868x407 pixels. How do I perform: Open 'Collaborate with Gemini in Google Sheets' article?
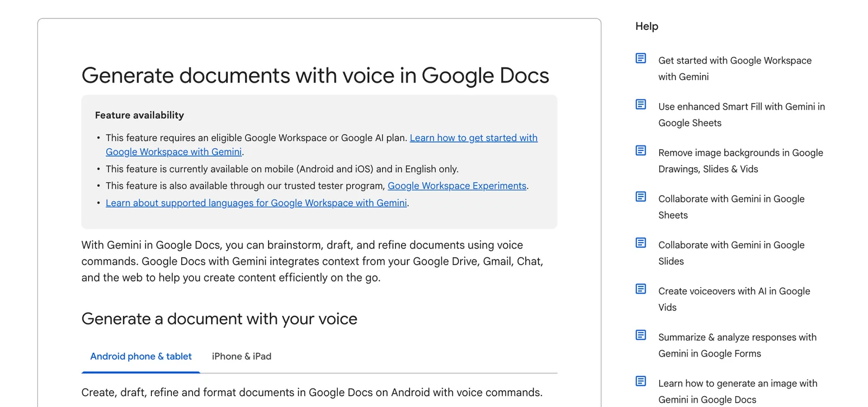coord(731,207)
